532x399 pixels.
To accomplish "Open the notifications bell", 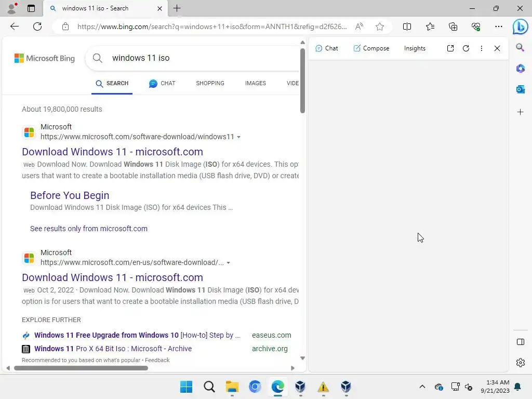I will pyautogui.click(x=518, y=387).
